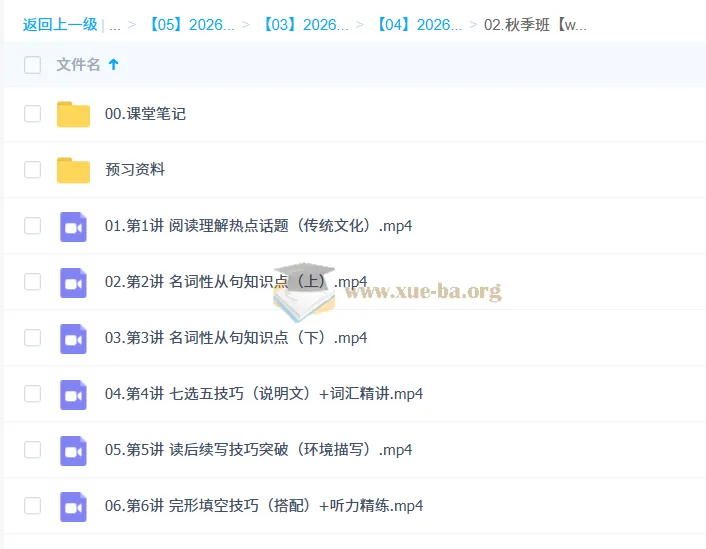This screenshot has width=706, height=549.
Task: Open folder name 预习资料
Action: pos(135,170)
